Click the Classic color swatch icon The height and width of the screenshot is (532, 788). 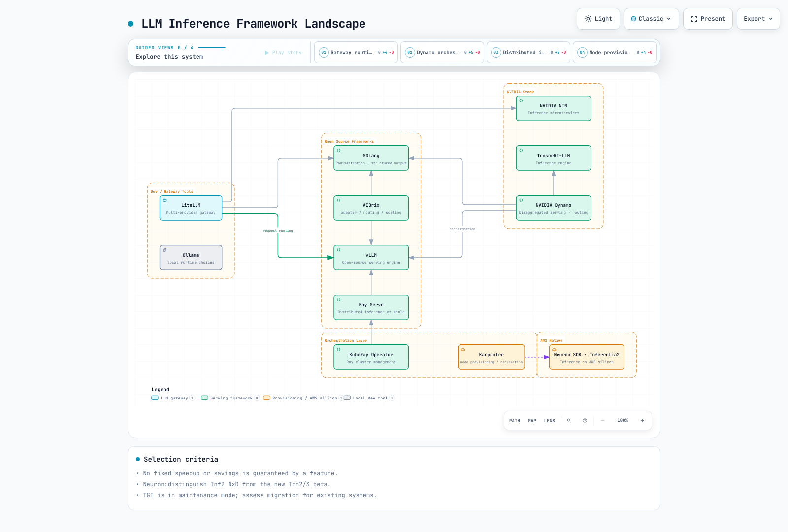point(633,19)
